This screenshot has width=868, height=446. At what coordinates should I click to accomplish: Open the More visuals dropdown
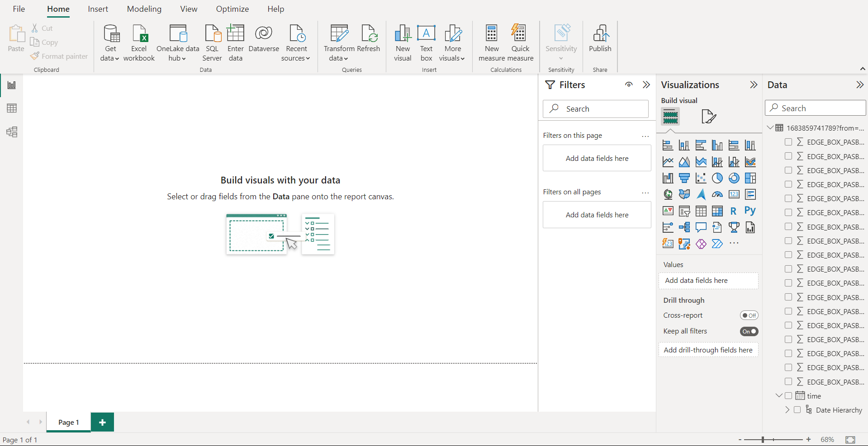click(452, 43)
